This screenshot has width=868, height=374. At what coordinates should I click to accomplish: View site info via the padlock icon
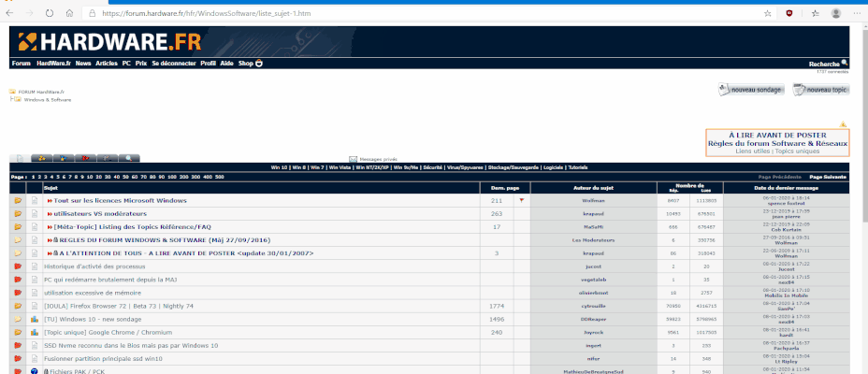pos(92,13)
